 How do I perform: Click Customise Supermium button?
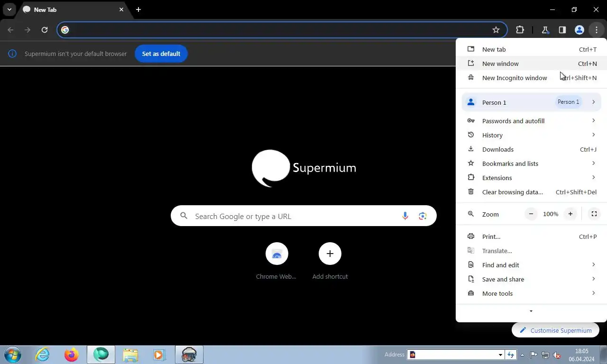555,330
